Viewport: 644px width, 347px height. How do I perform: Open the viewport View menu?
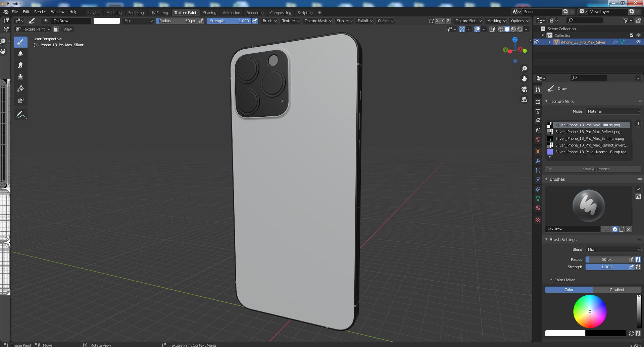click(x=67, y=29)
